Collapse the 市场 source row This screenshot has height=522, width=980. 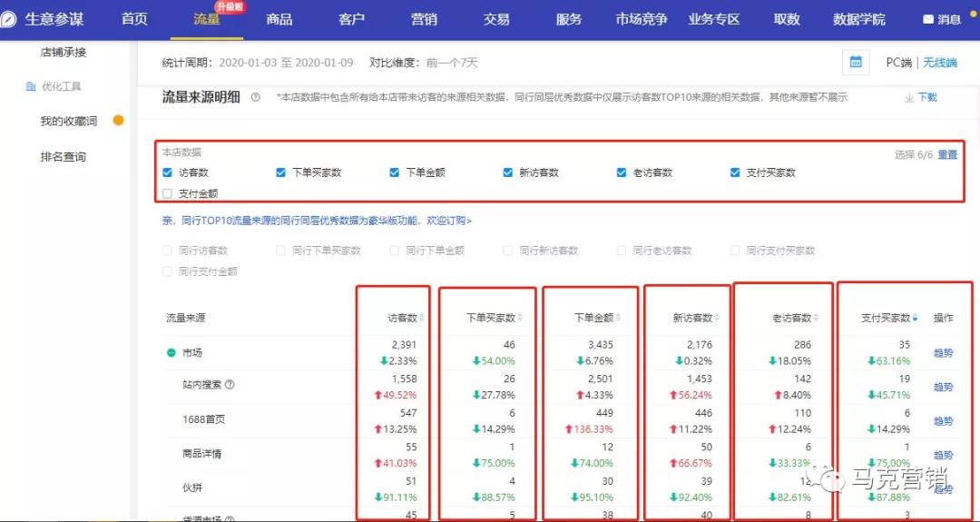click(171, 353)
